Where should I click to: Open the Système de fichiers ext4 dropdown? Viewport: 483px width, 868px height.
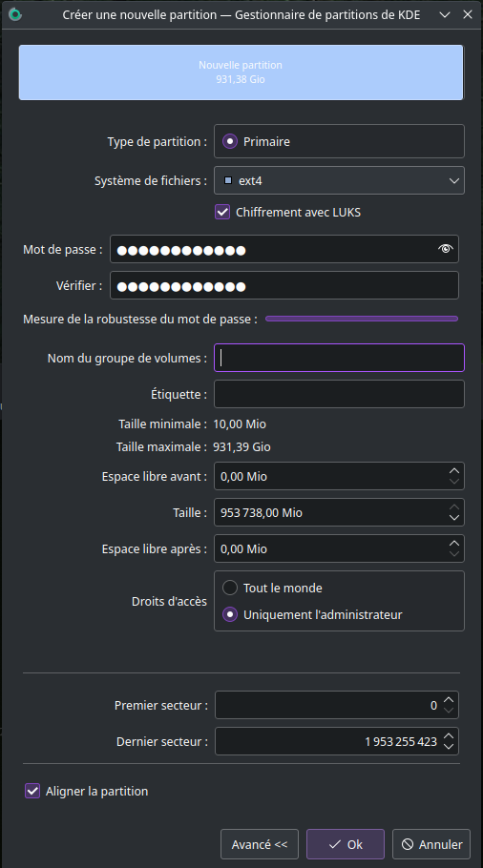point(339,180)
